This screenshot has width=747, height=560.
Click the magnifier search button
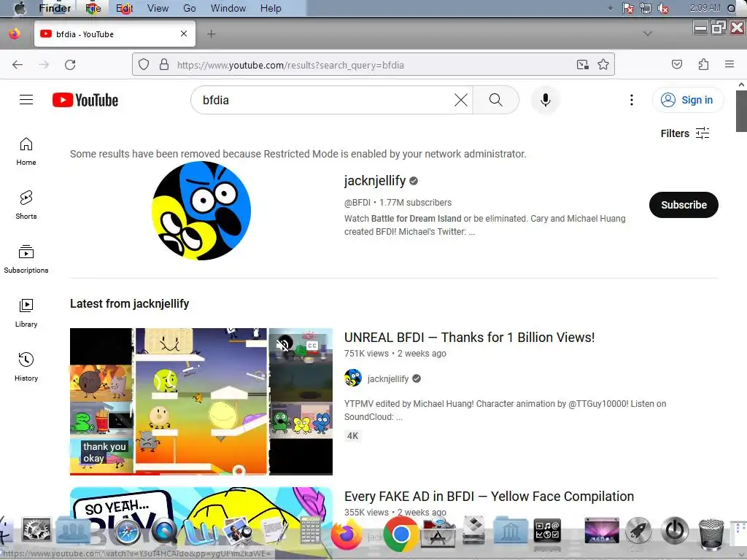coord(496,100)
